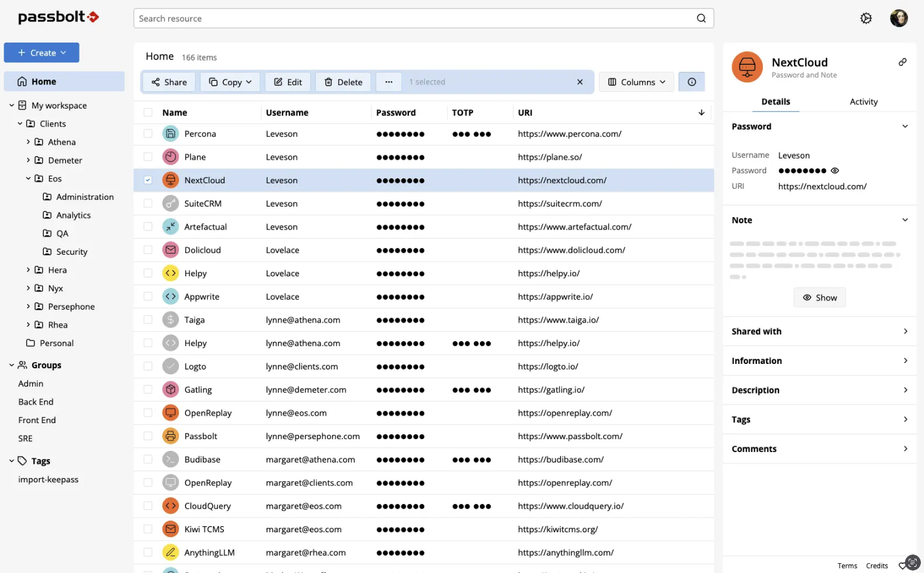Click the Dolicloud resource icon
This screenshot has height=573, width=924.
[171, 250]
